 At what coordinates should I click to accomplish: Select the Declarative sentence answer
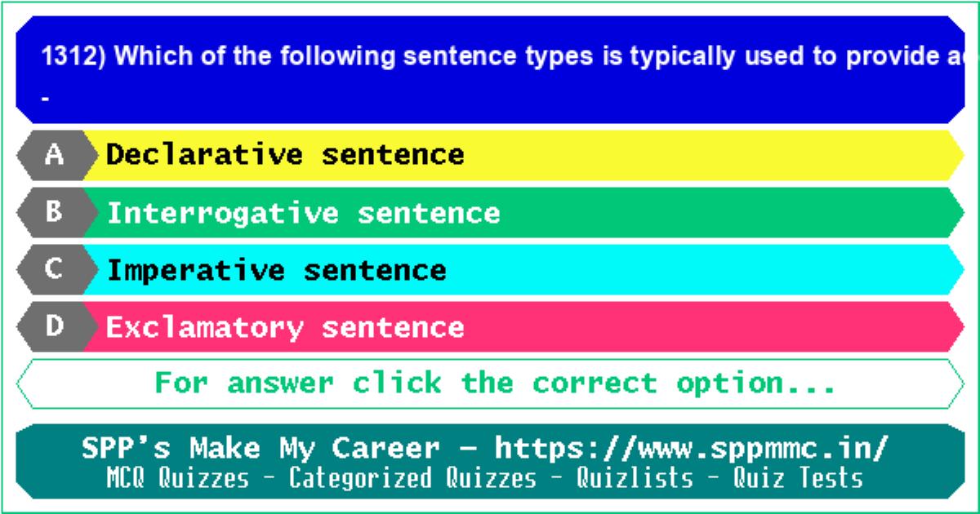285,154
